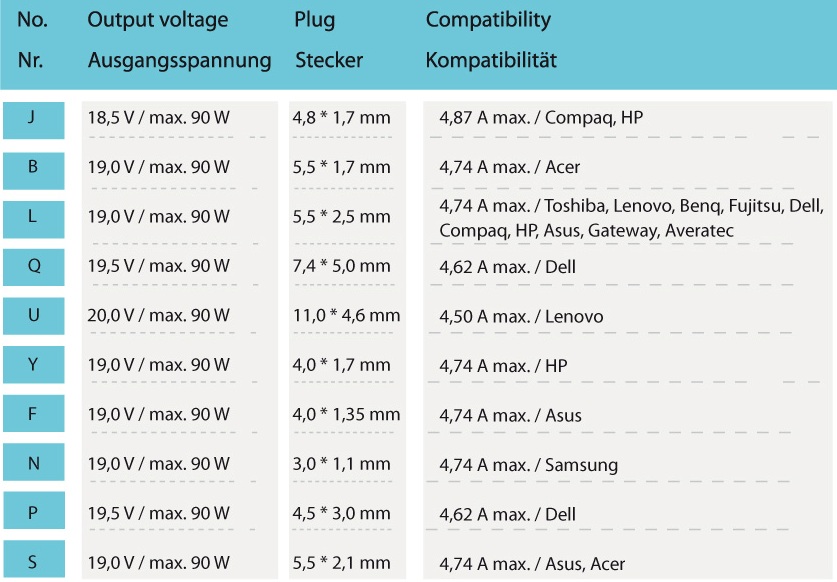Click the letter J tile
837x582 pixels.
coord(33,119)
